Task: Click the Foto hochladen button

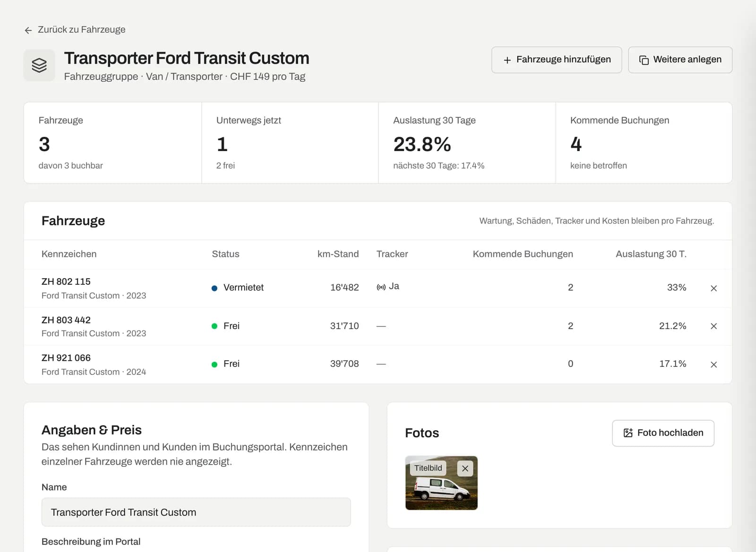Action: 663,433
